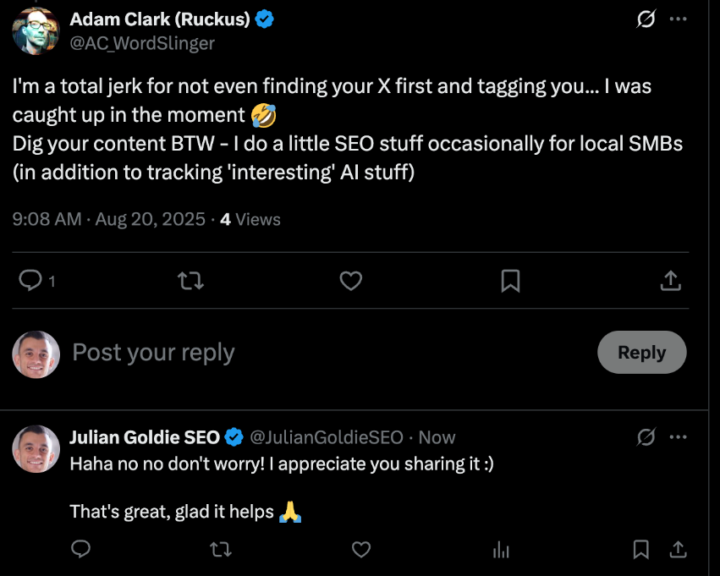Screen dimensions: 720x576
Task: Share Adam Clark's post
Action: pos(671,281)
